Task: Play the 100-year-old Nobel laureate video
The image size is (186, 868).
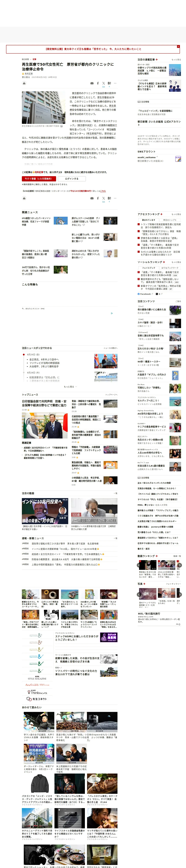Action: tap(94, 511)
